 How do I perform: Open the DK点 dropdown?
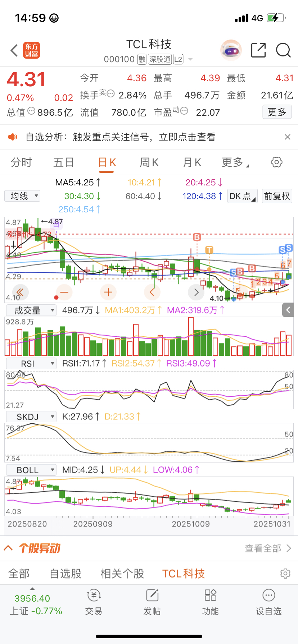click(243, 196)
